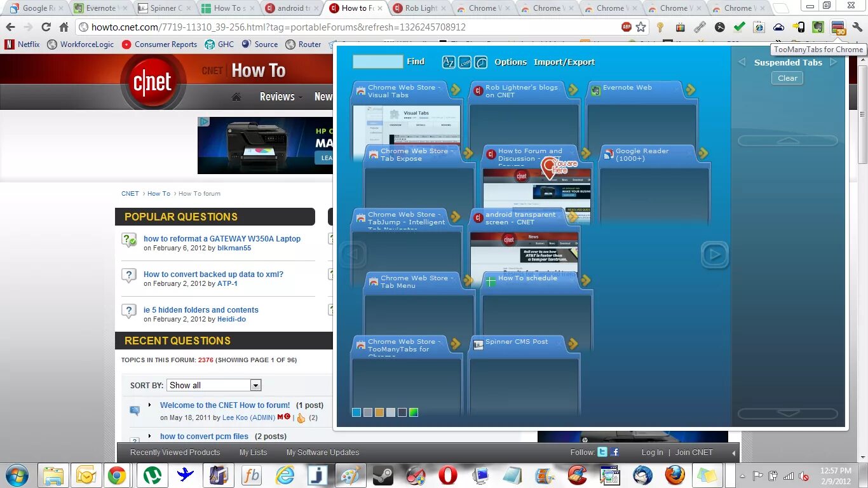Bookmark this page with the star icon
Screen dimensions: 868x488
[x=641, y=27]
